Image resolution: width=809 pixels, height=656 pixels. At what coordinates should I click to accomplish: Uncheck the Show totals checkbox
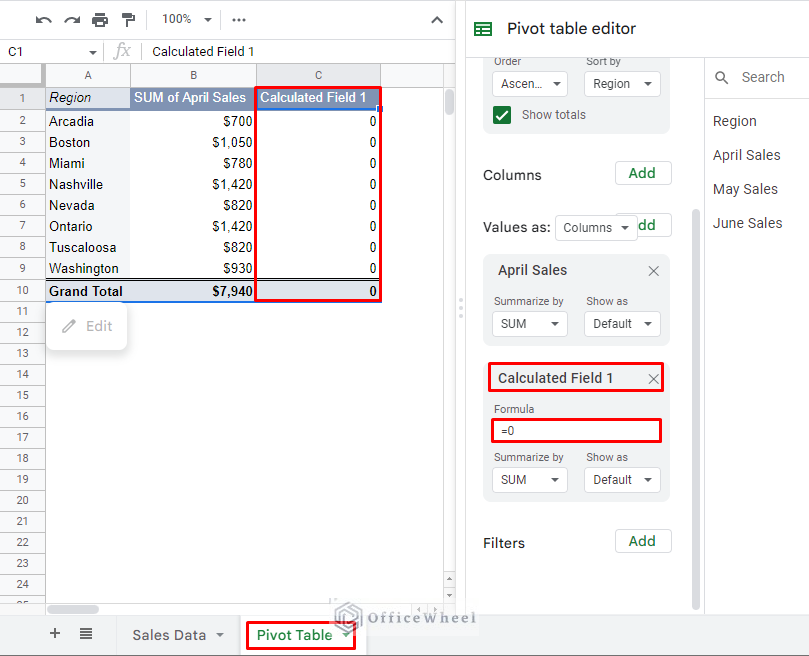503,115
